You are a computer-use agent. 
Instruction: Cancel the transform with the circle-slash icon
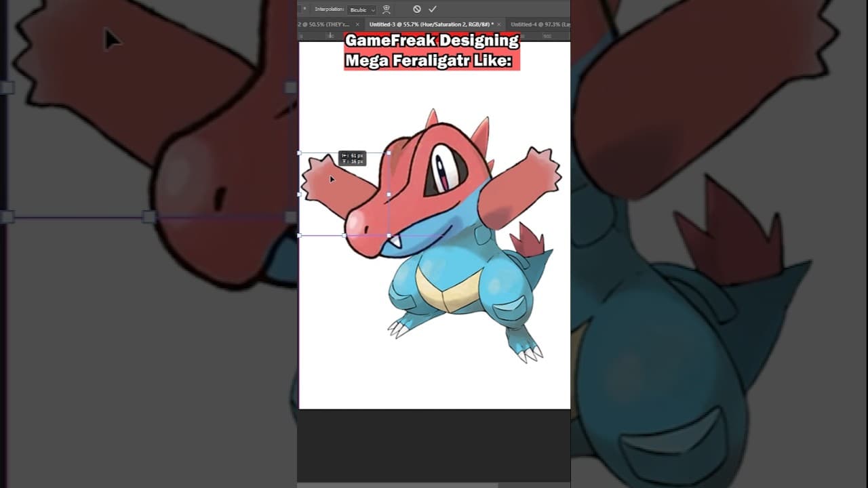click(x=416, y=9)
